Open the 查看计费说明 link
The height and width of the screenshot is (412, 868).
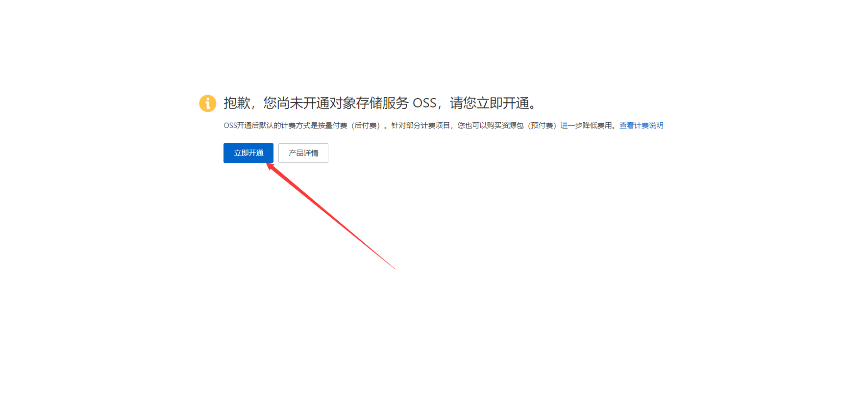(x=641, y=126)
